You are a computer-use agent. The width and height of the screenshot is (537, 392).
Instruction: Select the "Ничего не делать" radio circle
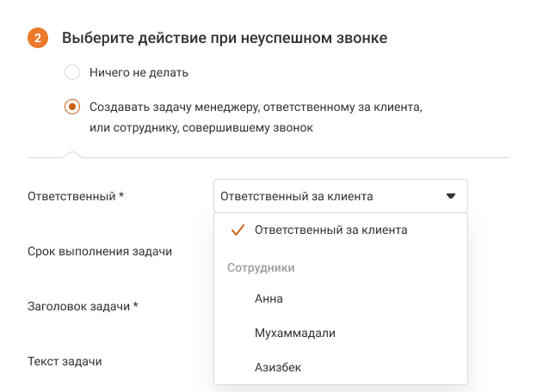[73, 72]
